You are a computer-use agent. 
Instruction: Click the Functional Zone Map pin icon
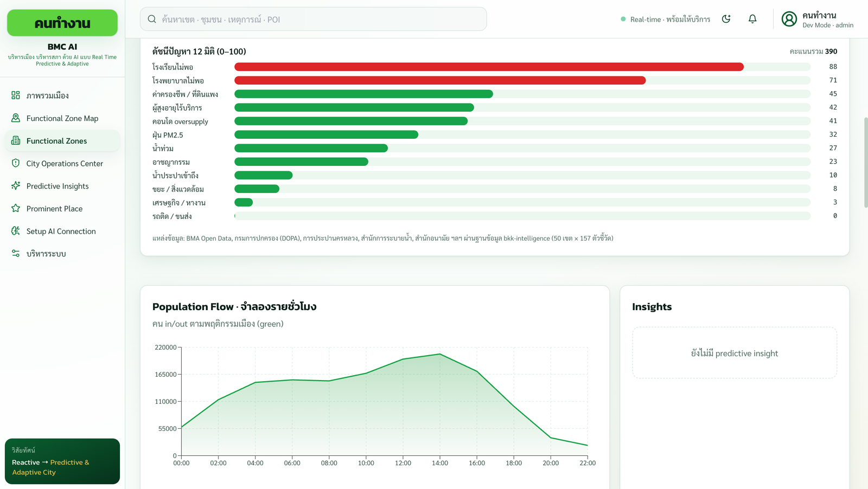pyautogui.click(x=16, y=118)
